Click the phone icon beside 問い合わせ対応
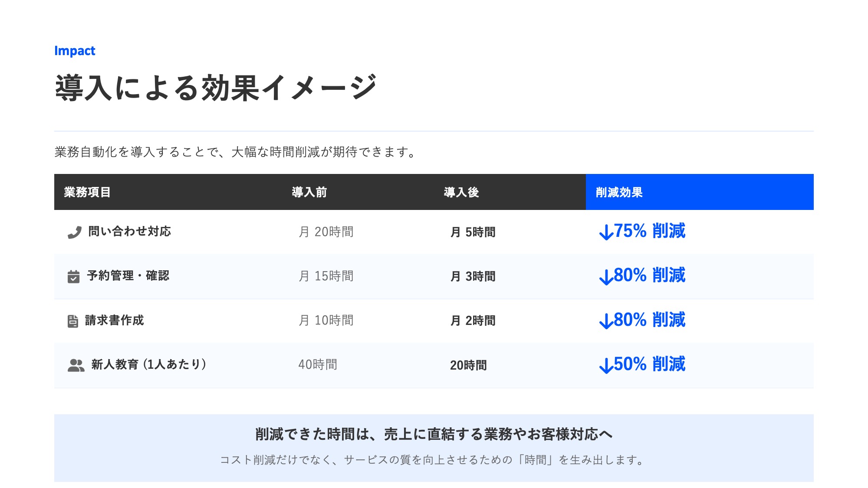 [75, 233]
